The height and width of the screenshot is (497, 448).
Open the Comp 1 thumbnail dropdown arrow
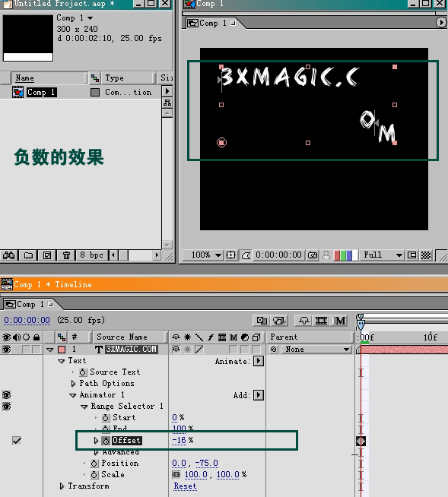(x=90, y=18)
